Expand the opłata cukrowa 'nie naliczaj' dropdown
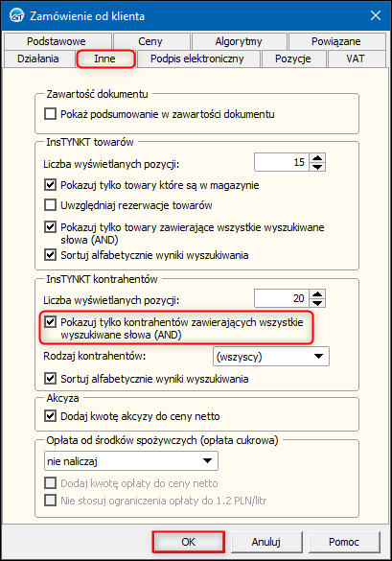392x561 pixels. click(131, 461)
